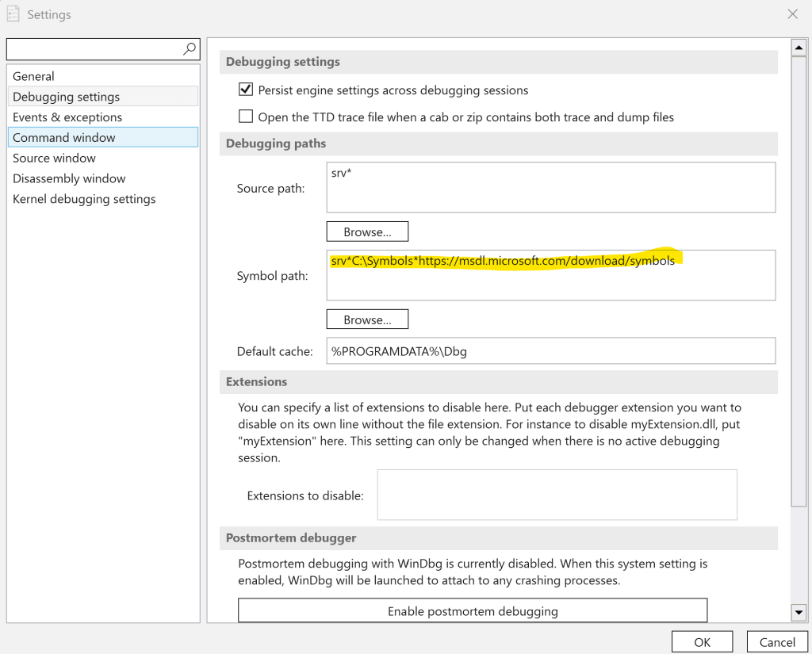Viewport: 812px width, 654px height.
Task: Click the search magnifier icon
Action: (x=190, y=49)
